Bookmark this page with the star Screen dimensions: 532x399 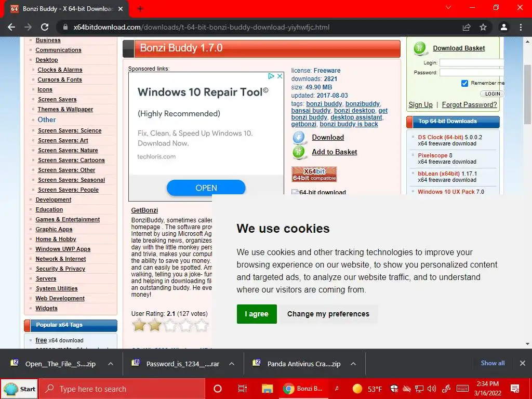click(483, 27)
